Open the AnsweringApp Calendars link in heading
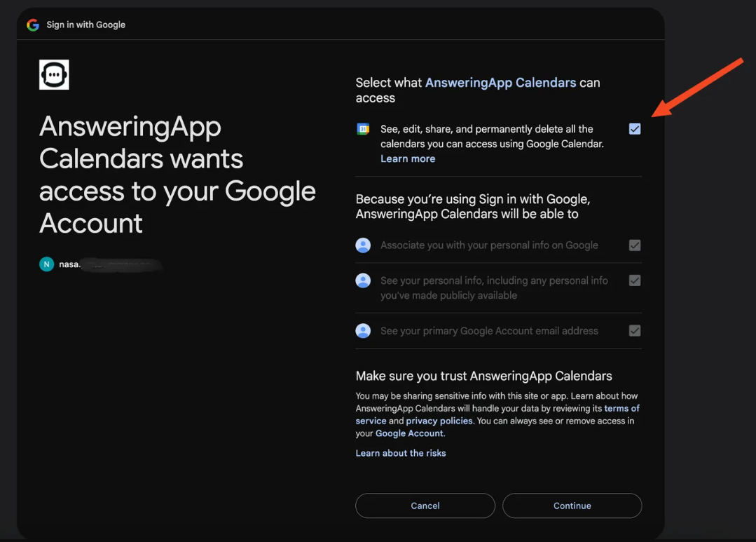This screenshot has height=542, width=756. [x=500, y=83]
